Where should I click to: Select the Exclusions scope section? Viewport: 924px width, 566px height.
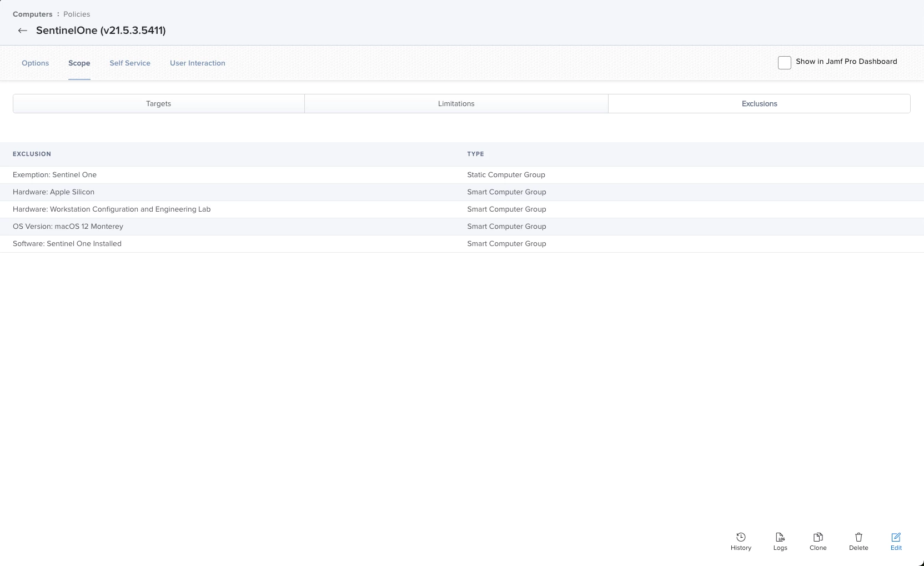pos(760,103)
